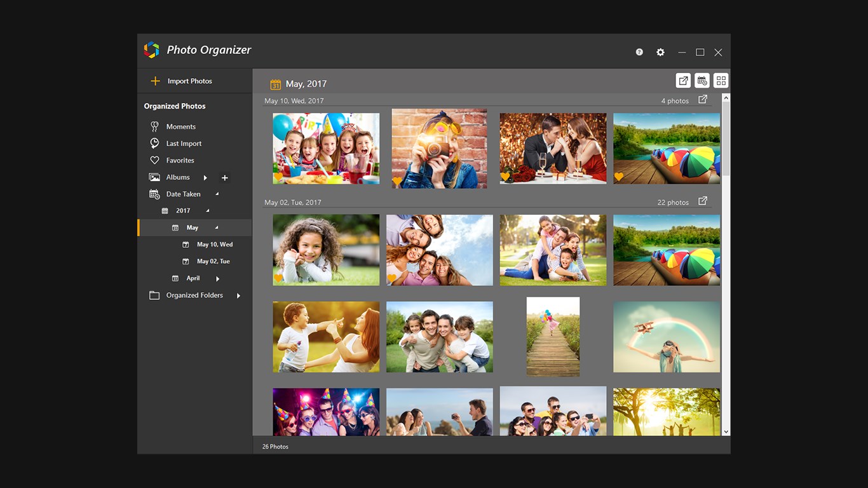Image resolution: width=868 pixels, height=488 pixels.
Task: Click the "26 Photos" status bar text
Action: pos(275,447)
